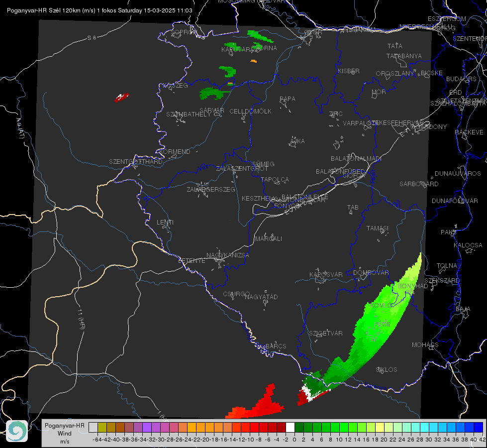Select the SOPRON town label
This screenshot has width=487, height=448.
pyautogui.click(x=184, y=32)
